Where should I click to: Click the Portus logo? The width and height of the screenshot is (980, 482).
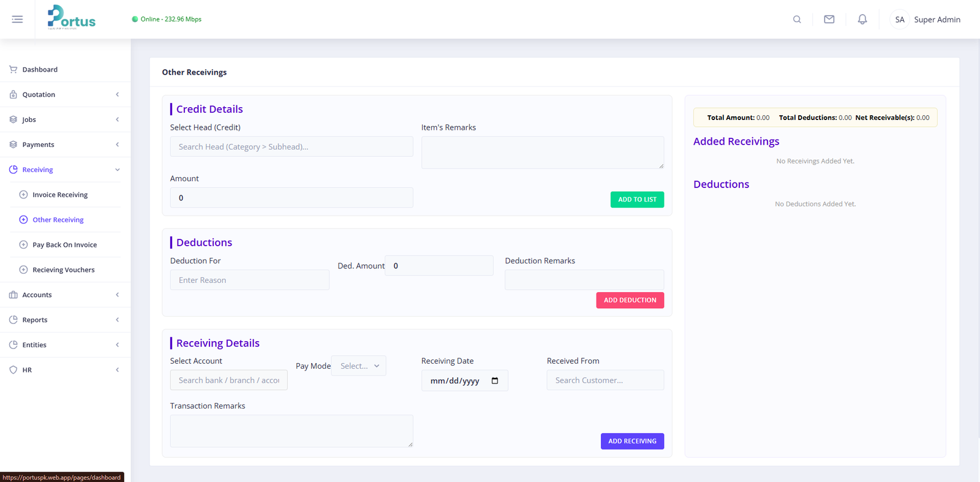click(72, 18)
